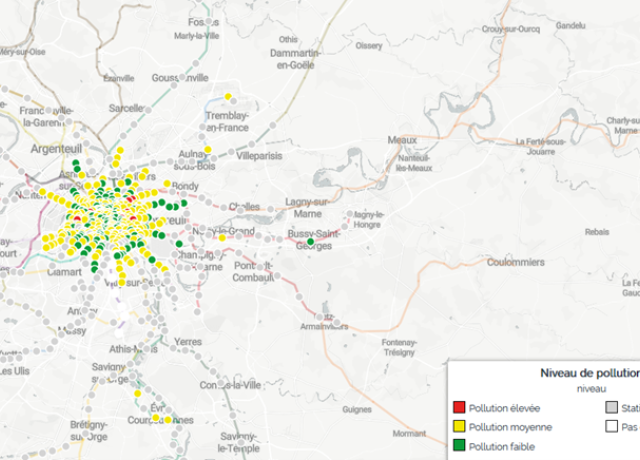Image resolution: width=640 pixels, height=460 pixels.
Task: Click the red Pollution élevée legend swatch
Action: click(460, 408)
